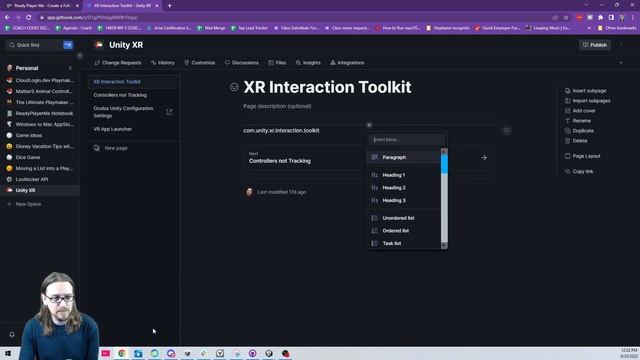Open Disney Vacation Tips space
Screen dimensions: 640x360
click(40, 146)
